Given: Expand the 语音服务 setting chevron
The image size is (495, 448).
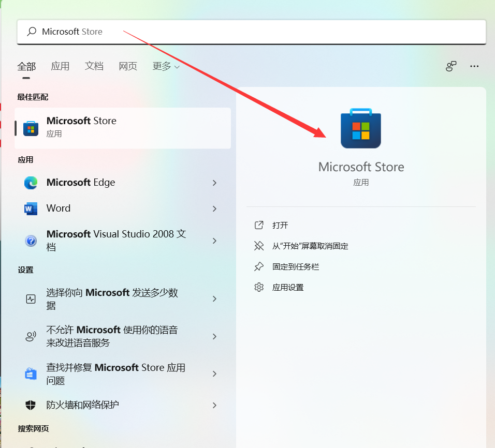Looking at the screenshot, I should 215,336.
